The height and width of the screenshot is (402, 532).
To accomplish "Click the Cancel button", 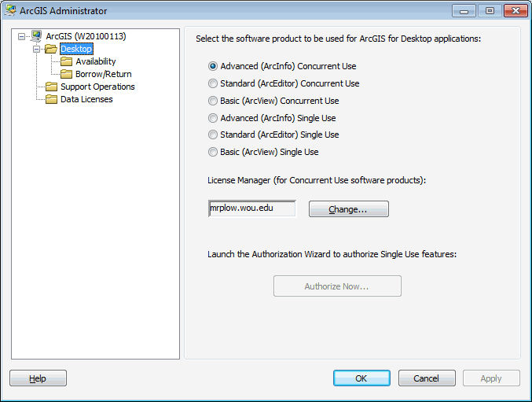I will click(x=427, y=378).
